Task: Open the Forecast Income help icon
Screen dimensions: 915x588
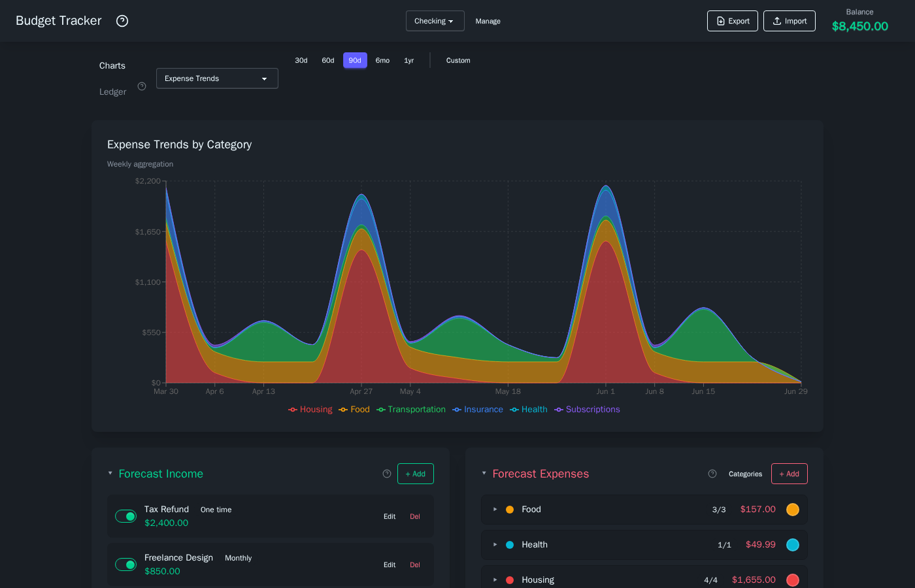Action: pos(387,474)
